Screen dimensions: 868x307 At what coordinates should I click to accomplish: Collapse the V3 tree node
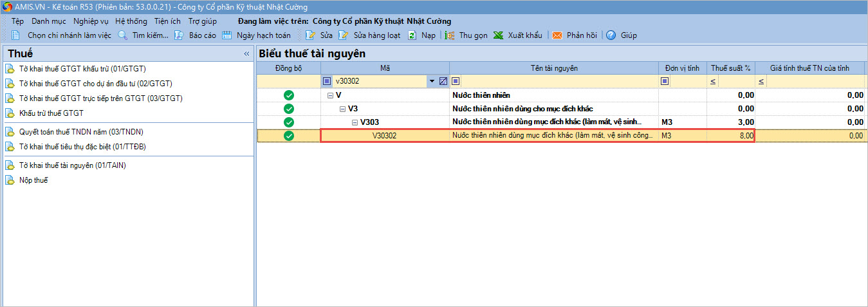[x=343, y=109]
